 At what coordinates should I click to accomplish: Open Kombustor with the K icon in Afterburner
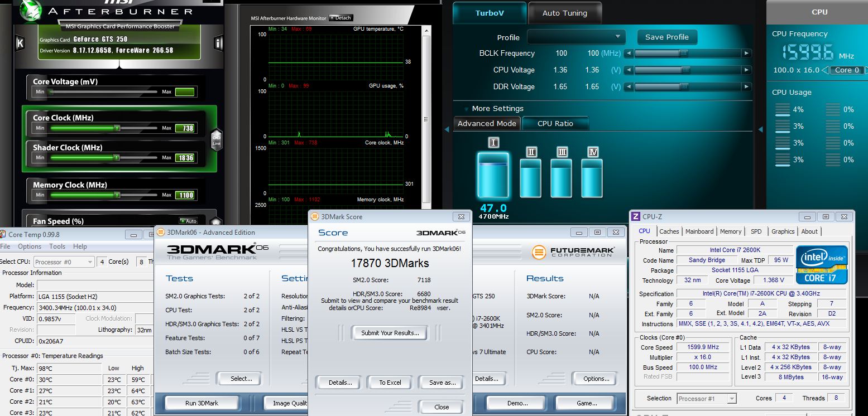[20, 43]
